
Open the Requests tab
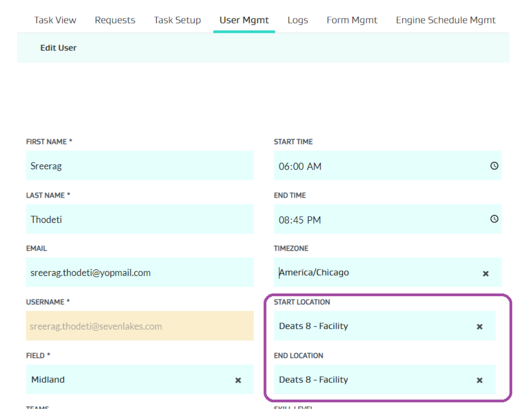[115, 20]
